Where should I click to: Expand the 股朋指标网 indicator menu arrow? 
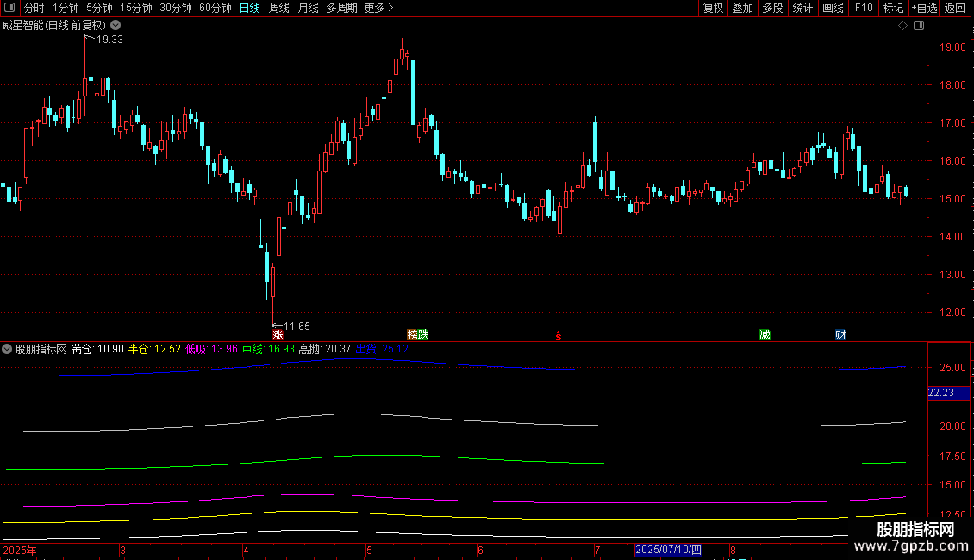click(x=7, y=350)
